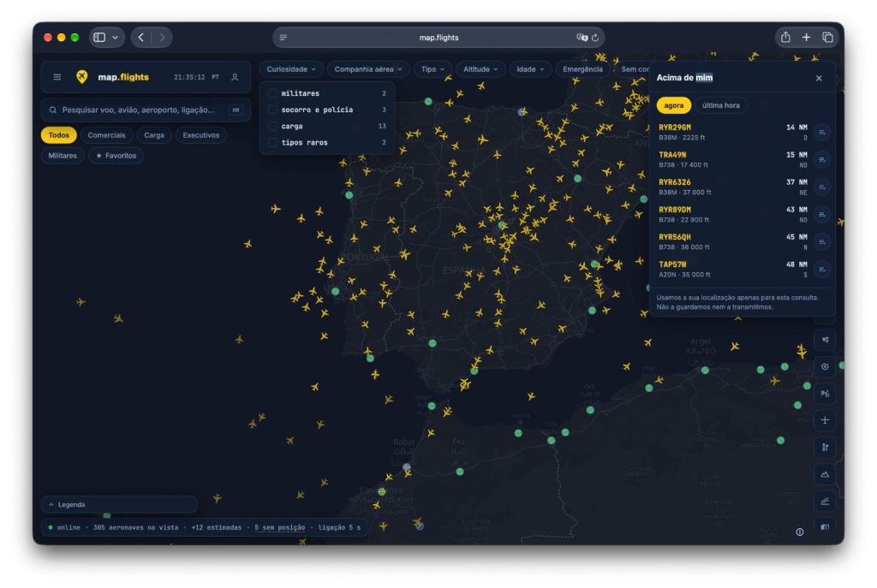
Task: Go back with Safari back arrow
Action: coord(141,37)
